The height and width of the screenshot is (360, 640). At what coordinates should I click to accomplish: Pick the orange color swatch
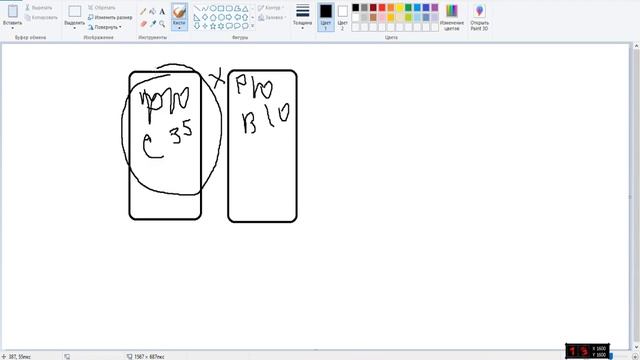point(391,8)
